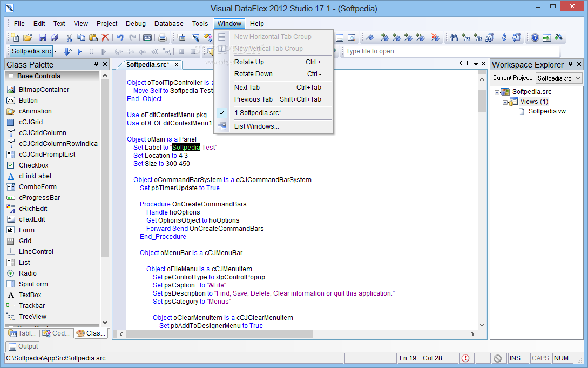Collapse the Views (1) tree node
This screenshot has width=588, height=368.
505,102
